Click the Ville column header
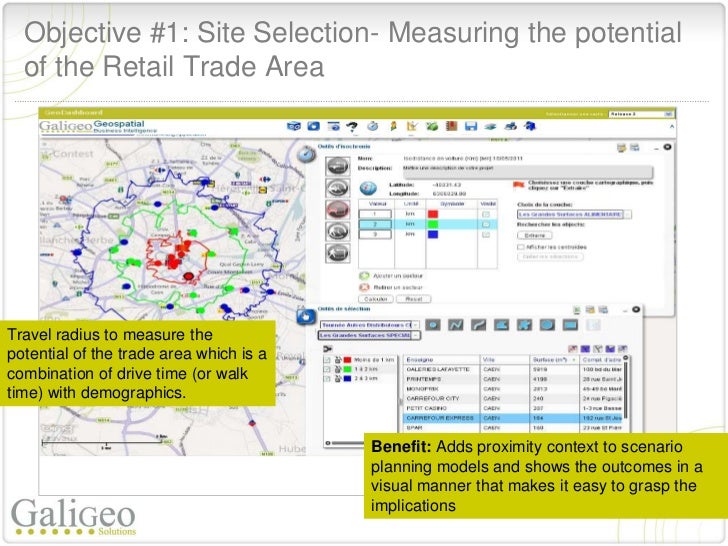Screen dimensions: 728x546 click(x=505, y=360)
